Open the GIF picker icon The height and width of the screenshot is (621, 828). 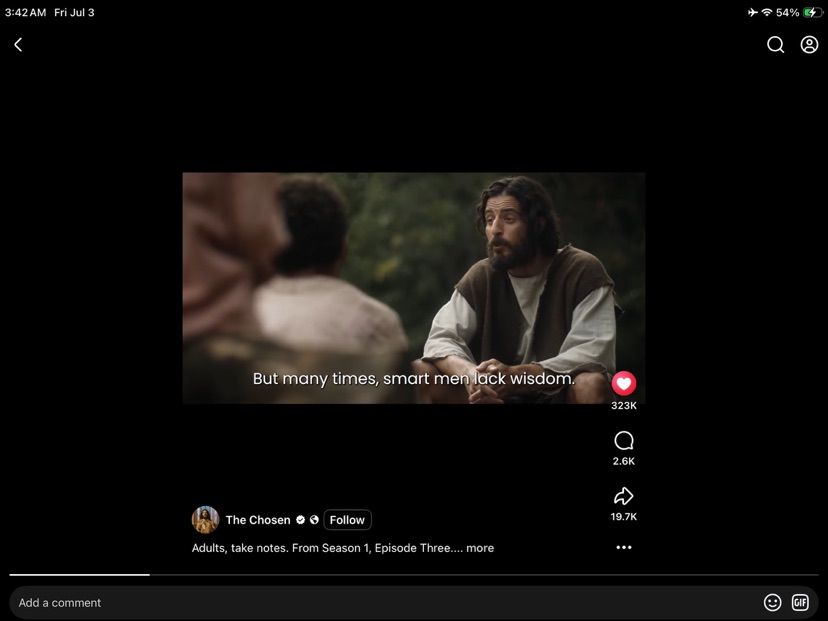coord(800,603)
